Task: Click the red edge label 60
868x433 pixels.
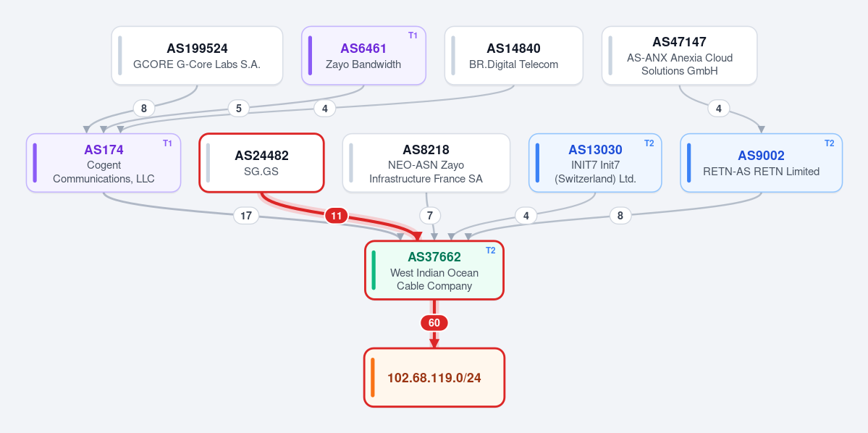Action: 434,323
